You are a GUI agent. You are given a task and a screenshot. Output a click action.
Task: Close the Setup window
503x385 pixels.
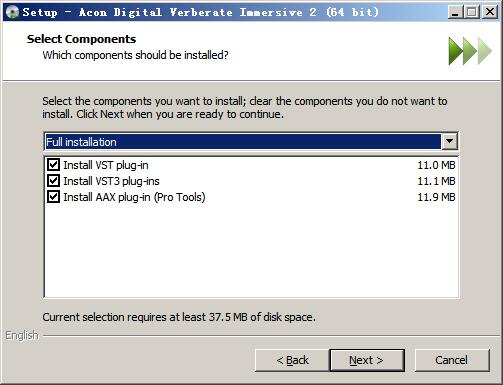click(x=489, y=12)
